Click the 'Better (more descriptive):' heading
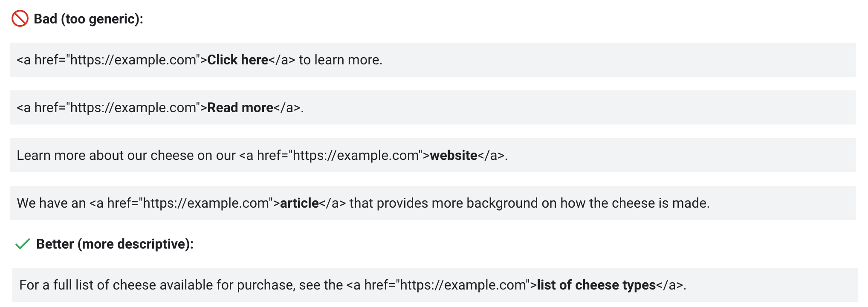 (x=115, y=244)
